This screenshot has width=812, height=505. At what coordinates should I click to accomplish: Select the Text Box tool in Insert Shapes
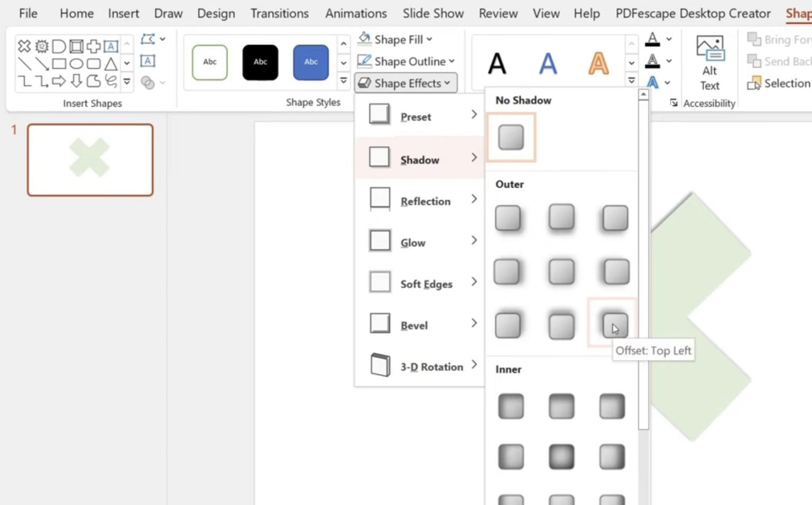(110, 46)
